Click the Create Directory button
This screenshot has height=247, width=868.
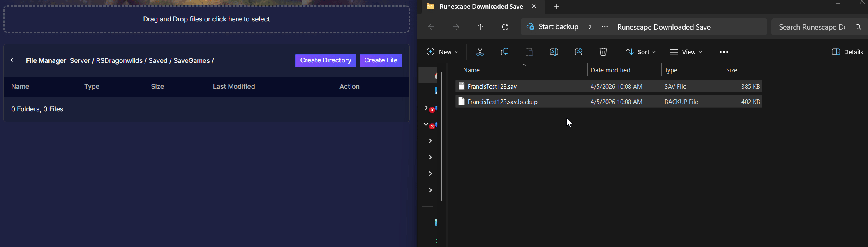pyautogui.click(x=325, y=60)
